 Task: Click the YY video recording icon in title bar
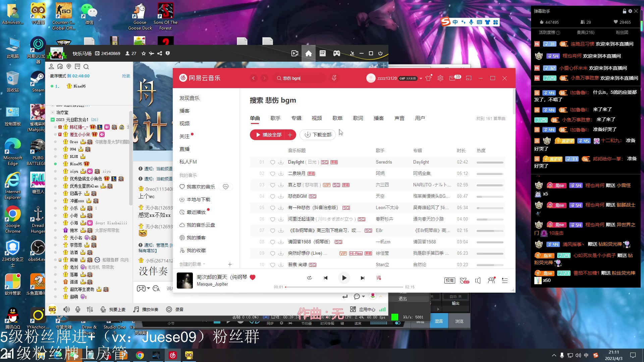tap(295, 53)
